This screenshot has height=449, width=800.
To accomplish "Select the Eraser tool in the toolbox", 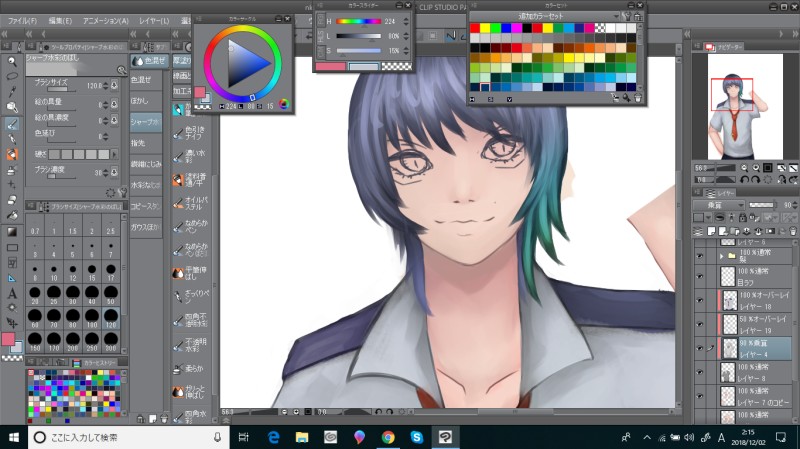I will [x=12, y=200].
